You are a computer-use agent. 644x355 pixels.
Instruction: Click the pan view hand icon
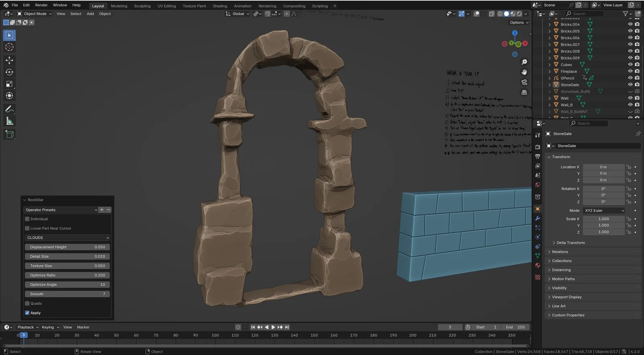pos(524,72)
